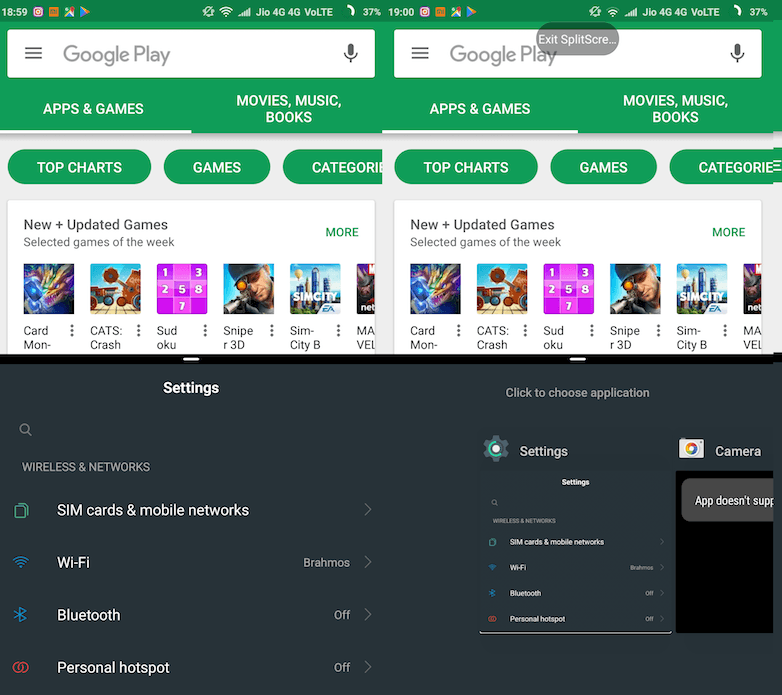Tap Exit SplitScreen button
The image size is (782, 695).
point(578,39)
